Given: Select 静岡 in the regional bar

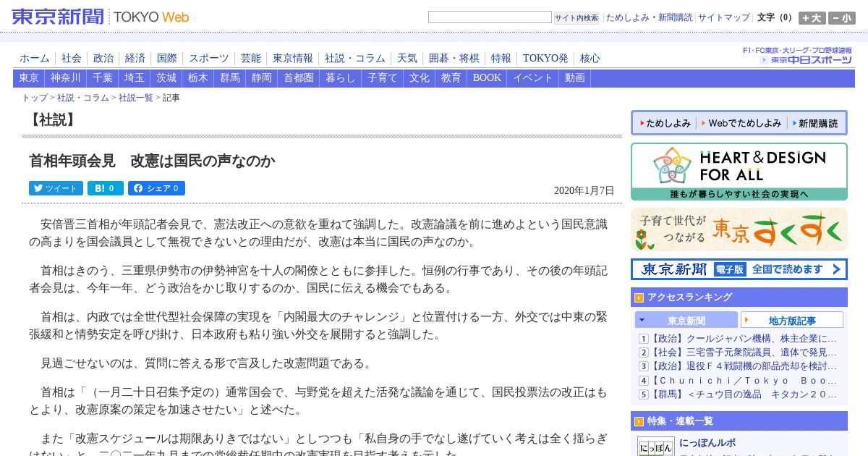Looking at the screenshot, I should [x=262, y=78].
